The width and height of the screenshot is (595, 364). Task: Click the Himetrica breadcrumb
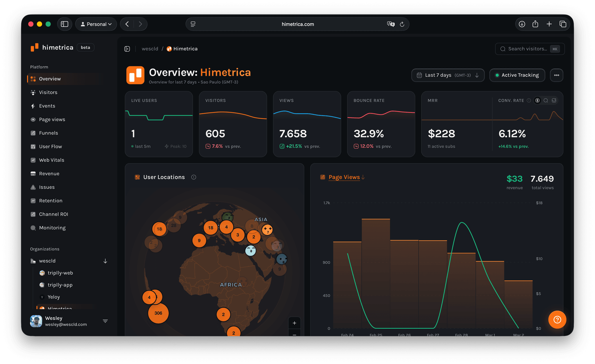182,49
